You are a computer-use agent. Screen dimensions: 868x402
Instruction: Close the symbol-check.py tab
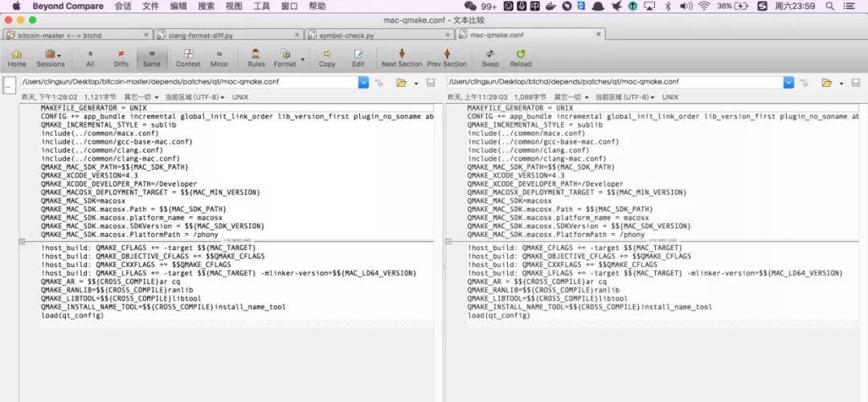[448, 35]
